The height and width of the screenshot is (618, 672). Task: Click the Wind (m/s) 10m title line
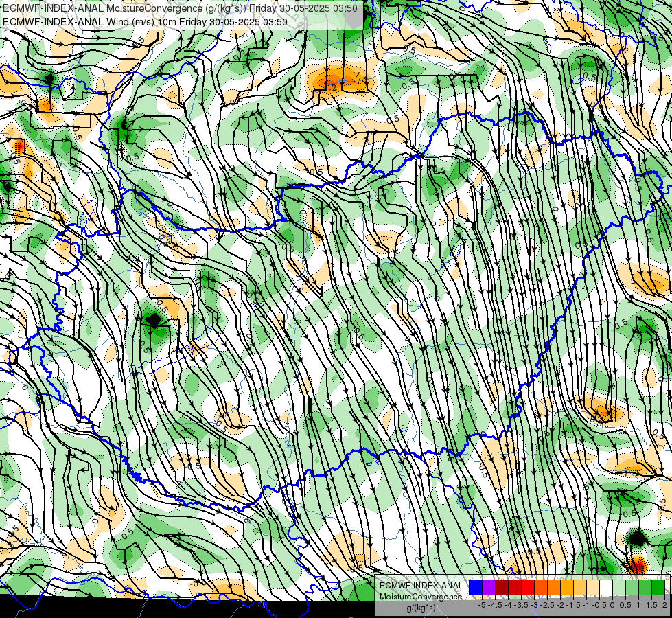[145, 21]
